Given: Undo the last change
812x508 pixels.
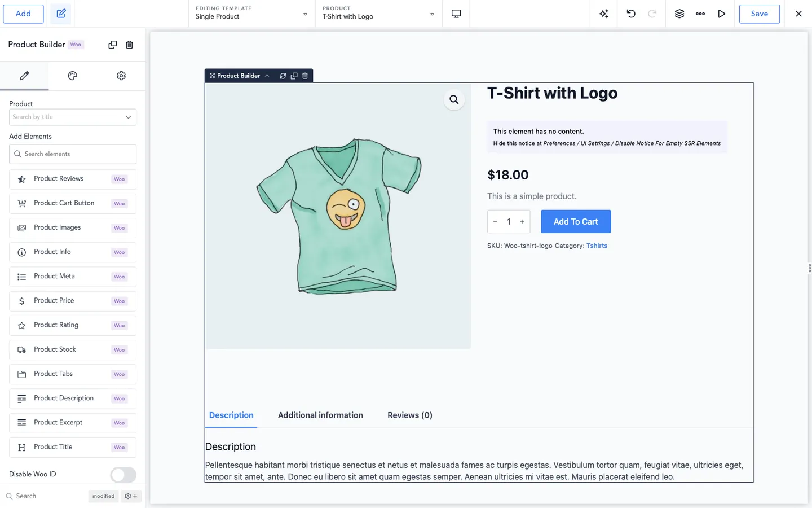Looking at the screenshot, I should (631, 14).
